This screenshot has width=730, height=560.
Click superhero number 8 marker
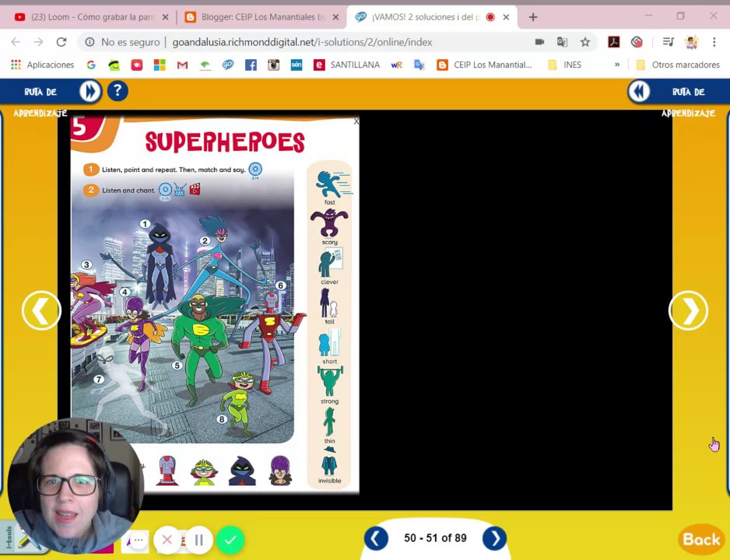[x=222, y=419]
